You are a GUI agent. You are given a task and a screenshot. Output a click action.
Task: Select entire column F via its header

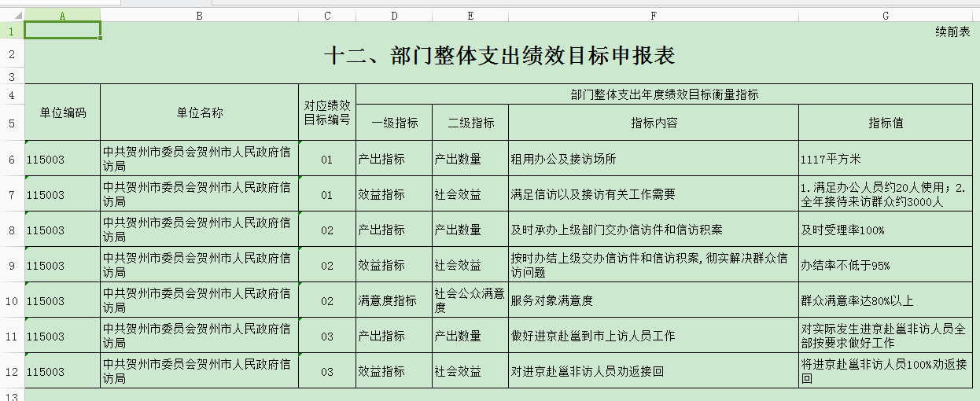pyautogui.click(x=653, y=15)
